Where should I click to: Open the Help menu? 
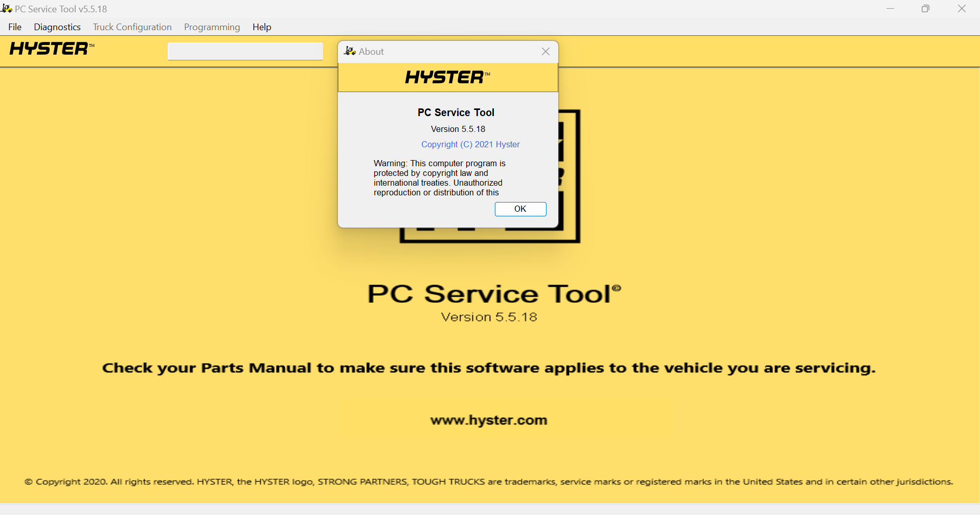point(262,27)
